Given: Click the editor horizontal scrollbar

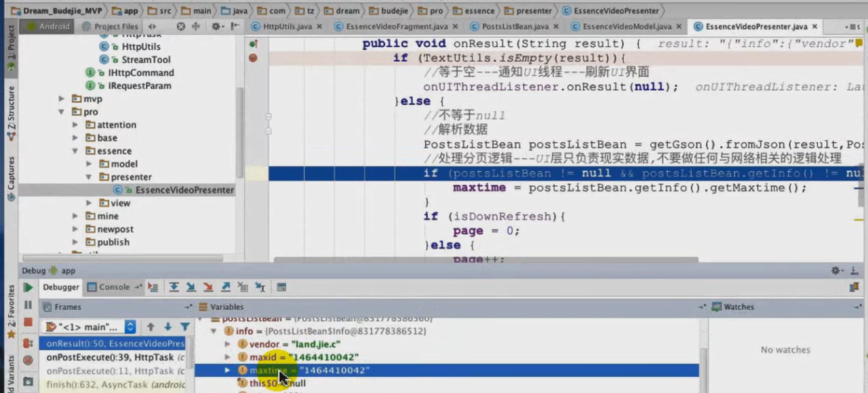Looking at the screenshot, I should tap(486, 259).
